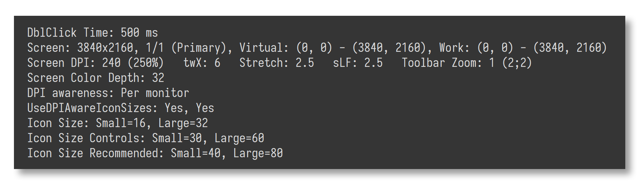Screen dimensions: 644x194
Task: Click the "Virtual:" coordinates label
Action: click(261, 48)
